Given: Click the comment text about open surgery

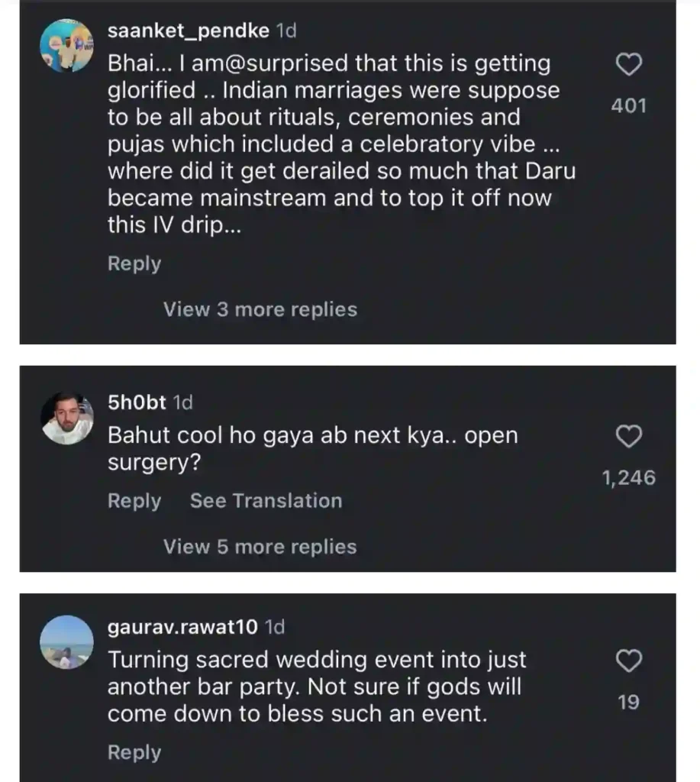Looking at the screenshot, I should click(312, 449).
